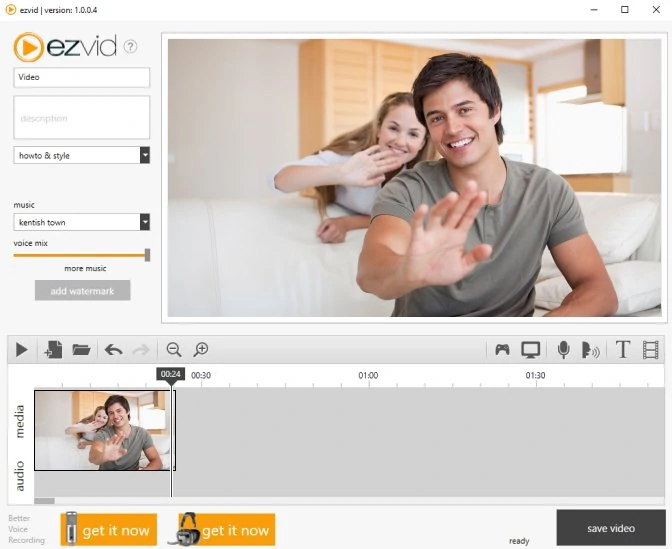Open the help question mark next to the ezvid logo
Viewport: 672px width, 549px height.
pyautogui.click(x=130, y=46)
